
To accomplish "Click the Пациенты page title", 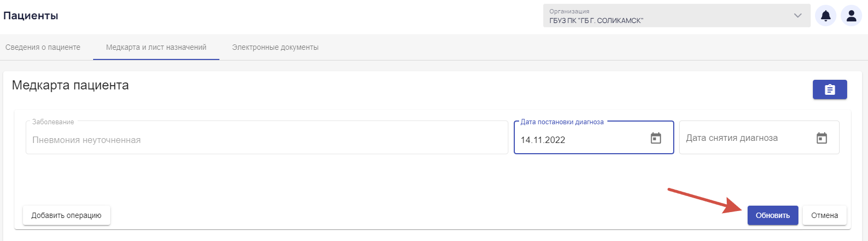I will tap(31, 16).
